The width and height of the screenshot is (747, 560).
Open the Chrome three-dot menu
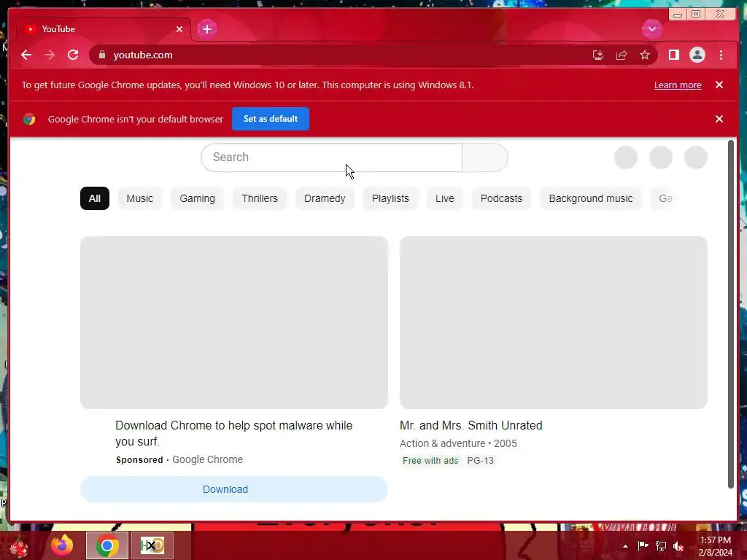721,55
